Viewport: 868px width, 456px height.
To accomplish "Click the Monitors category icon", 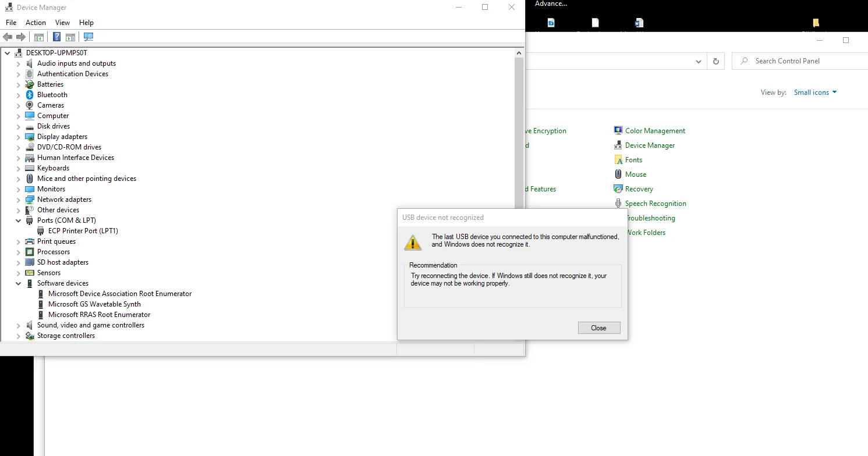I will click(30, 189).
